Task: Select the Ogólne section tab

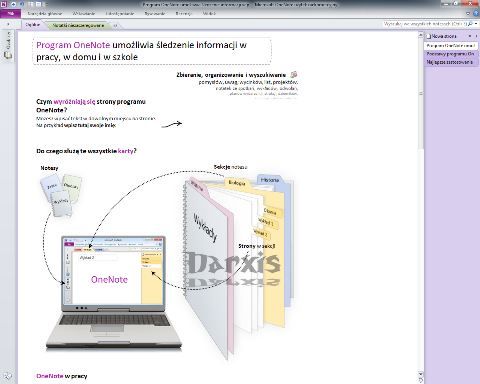Action: (33, 25)
